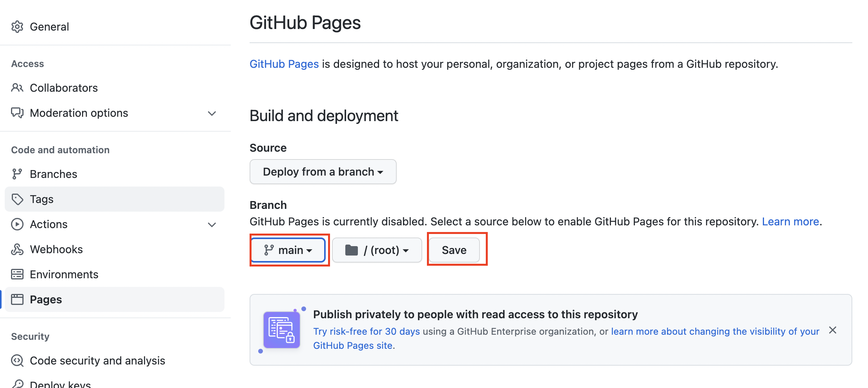
Task: Click the Environments server icon
Action: click(x=17, y=274)
